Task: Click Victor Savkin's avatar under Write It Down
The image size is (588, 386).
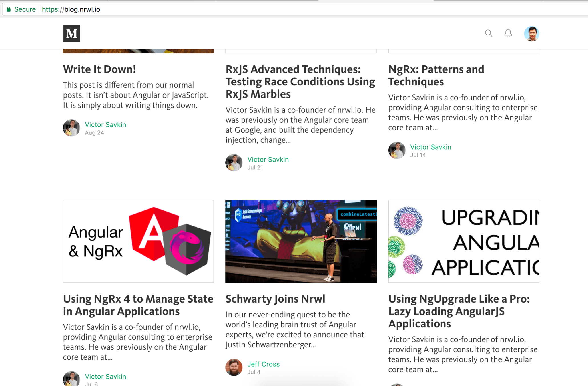Action: click(x=71, y=128)
